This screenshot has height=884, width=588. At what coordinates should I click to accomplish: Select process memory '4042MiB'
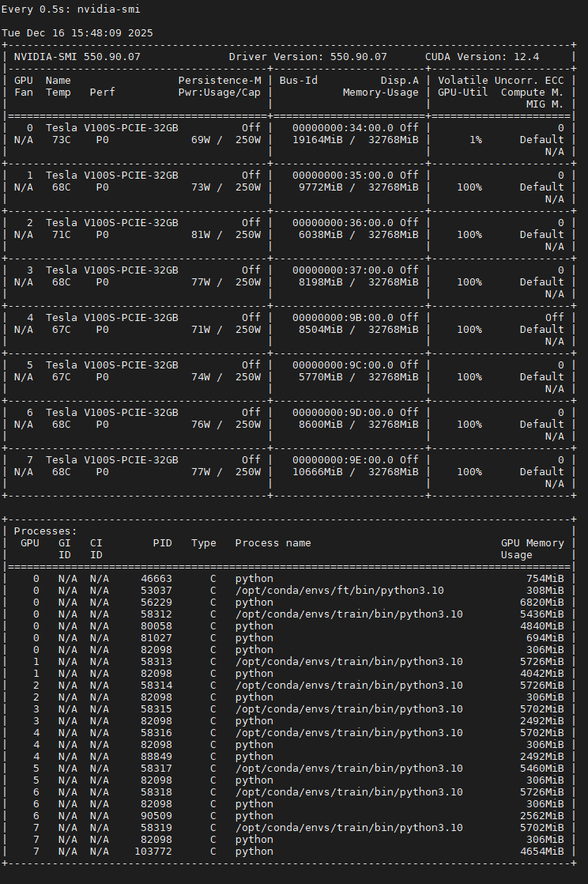(542, 673)
